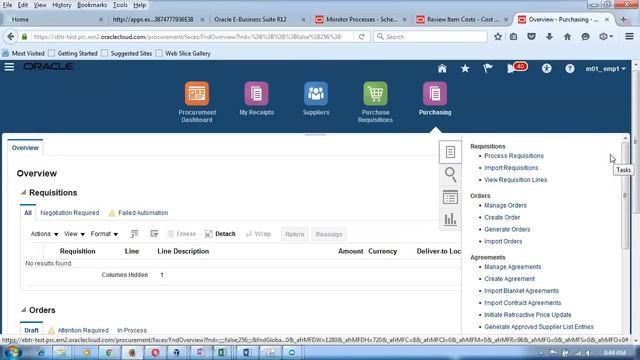
Task: Open the Format dropdown menu
Action: click(104, 234)
